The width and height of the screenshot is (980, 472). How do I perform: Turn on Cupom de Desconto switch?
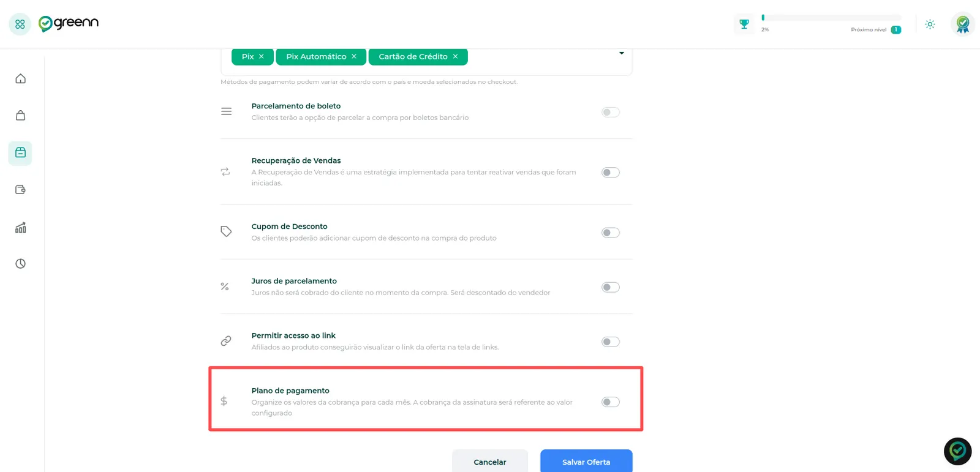(x=611, y=233)
